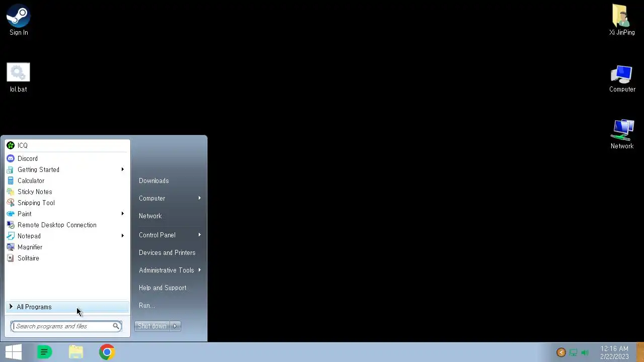This screenshot has width=644, height=362.
Task: Open the Computer desktop icon
Action: coord(622,79)
